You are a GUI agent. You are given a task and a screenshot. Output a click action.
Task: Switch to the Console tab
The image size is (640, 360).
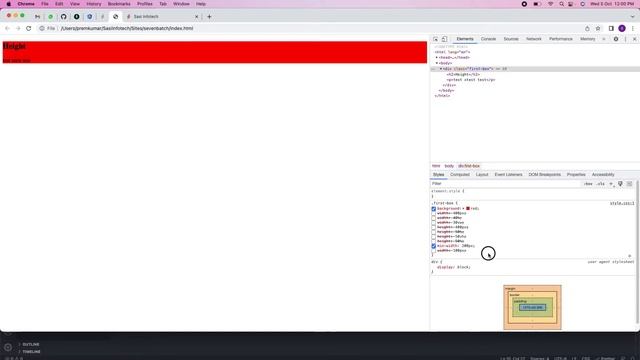[x=488, y=39]
